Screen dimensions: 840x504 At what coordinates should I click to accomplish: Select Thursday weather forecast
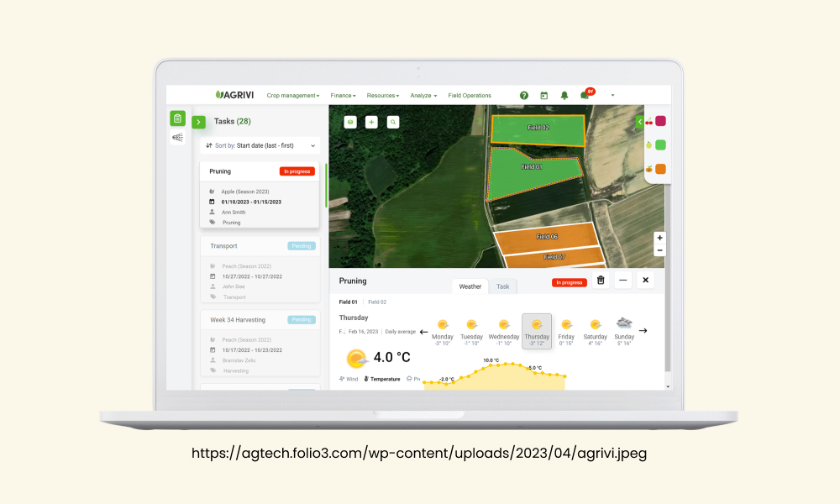click(536, 332)
